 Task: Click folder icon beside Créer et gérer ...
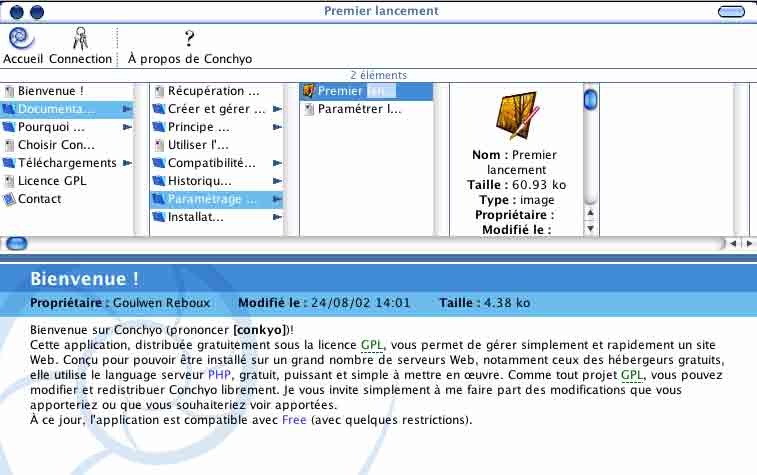point(159,109)
